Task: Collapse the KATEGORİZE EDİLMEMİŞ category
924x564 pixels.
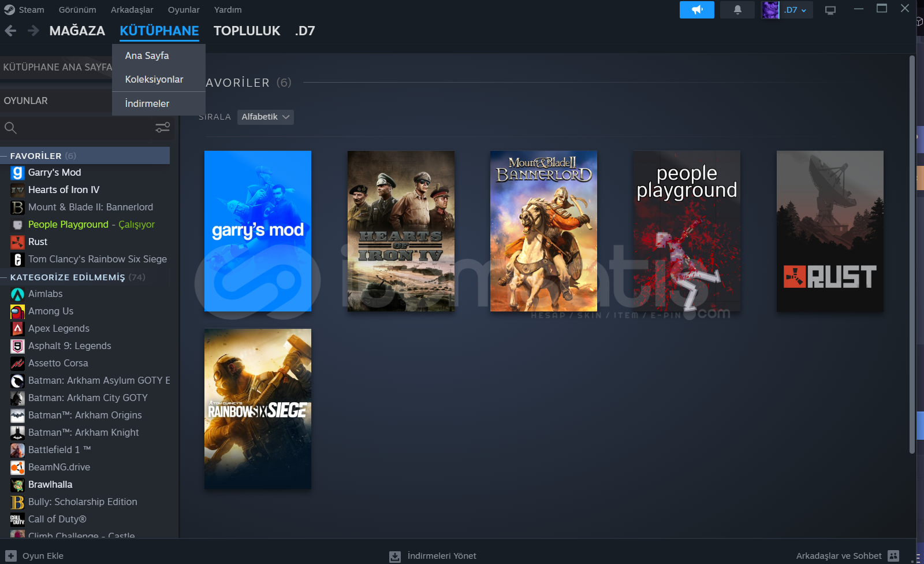Action: click(3, 277)
